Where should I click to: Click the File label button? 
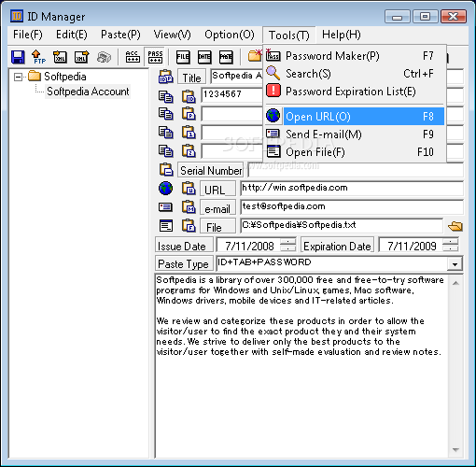(x=217, y=227)
